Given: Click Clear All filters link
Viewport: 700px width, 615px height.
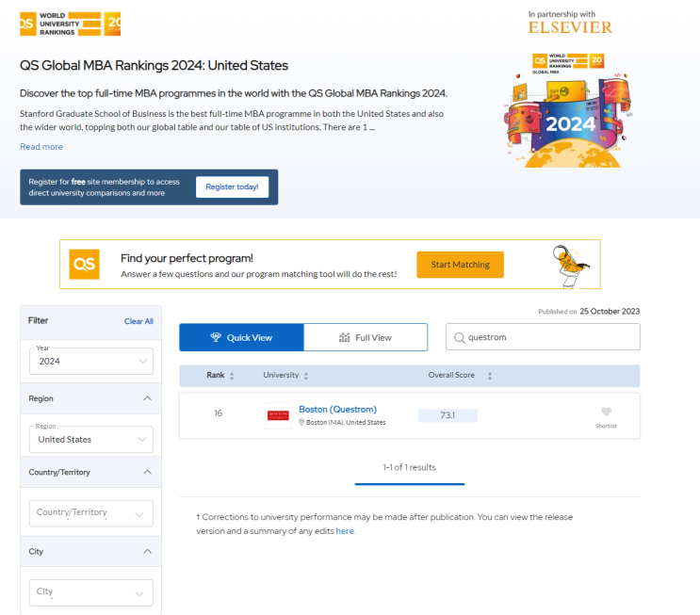Looking at the screenshot, I should point(138,321).
